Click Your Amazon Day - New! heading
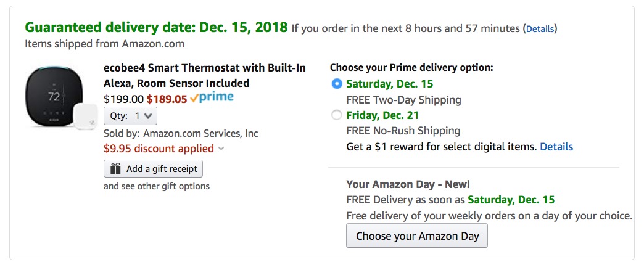This screenshot has height=270, width=644. [x=408, y=184]
